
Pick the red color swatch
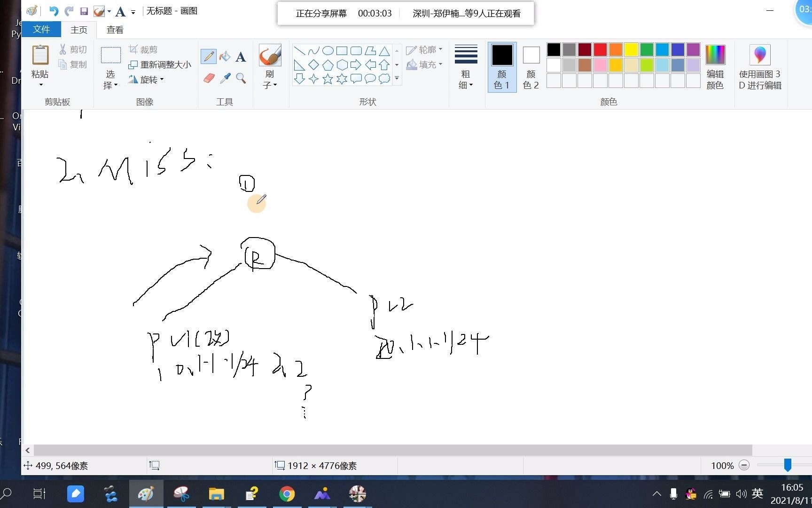tap(600, 49)
